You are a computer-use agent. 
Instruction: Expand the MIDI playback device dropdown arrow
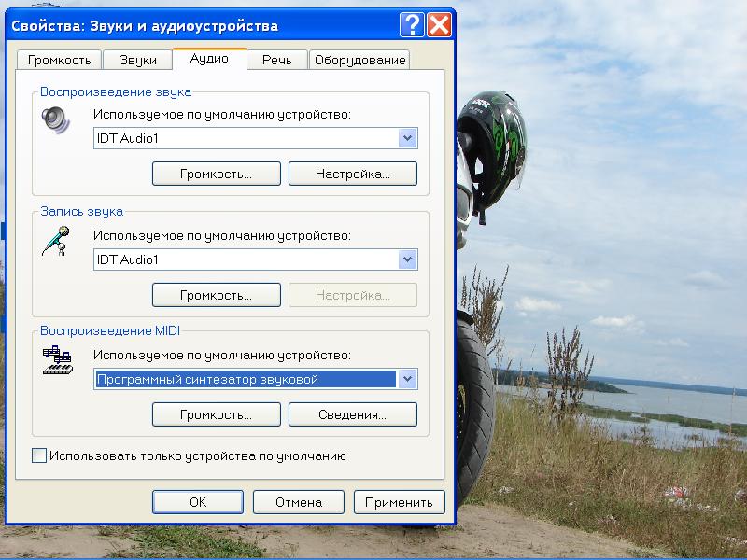click(408, 380)
